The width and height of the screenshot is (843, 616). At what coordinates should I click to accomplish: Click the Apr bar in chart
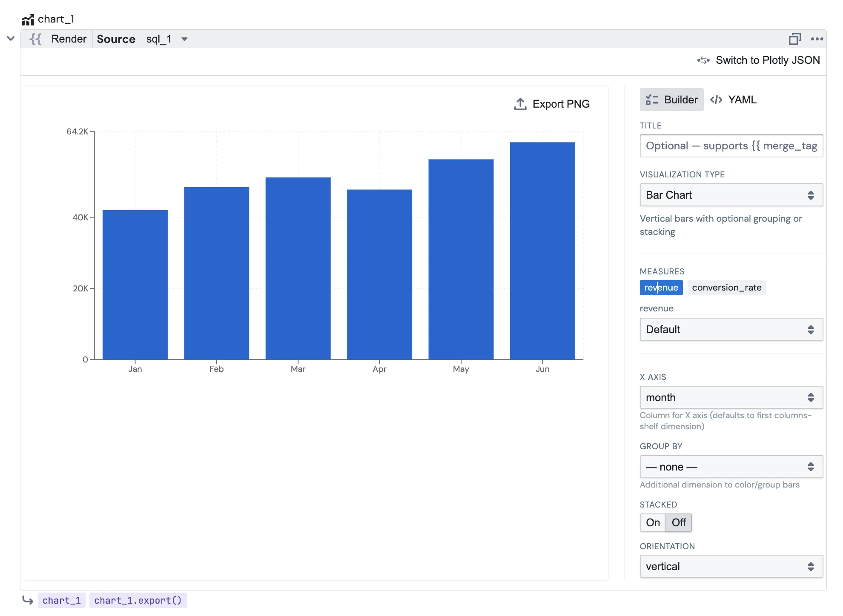(x=379, y=274)
